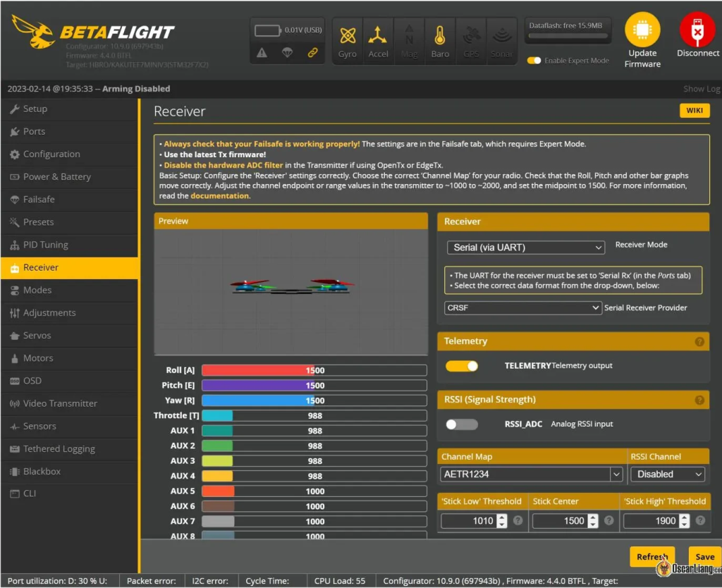Click the Stick Low Threshold help icon
The image size is (722, 588).
point(518,521)
